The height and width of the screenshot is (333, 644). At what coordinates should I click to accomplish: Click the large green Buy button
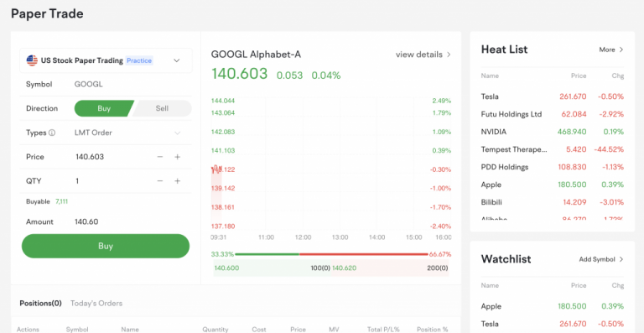[x=106, y=246]
